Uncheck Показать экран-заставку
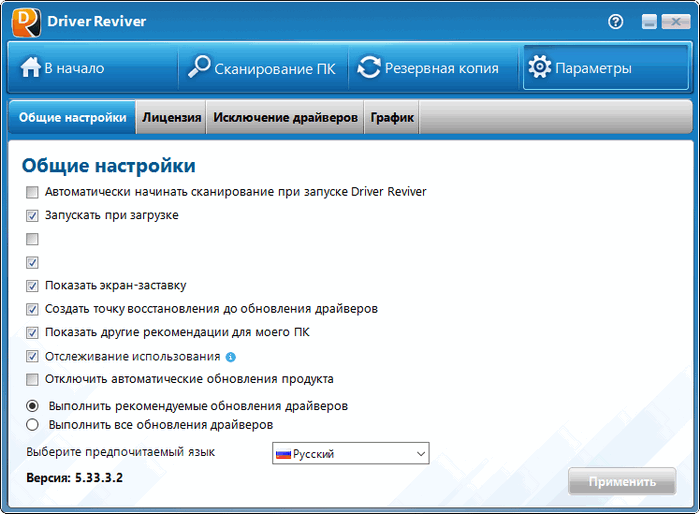The width and height of the screenshot is (700, 514). pos(32,286)
